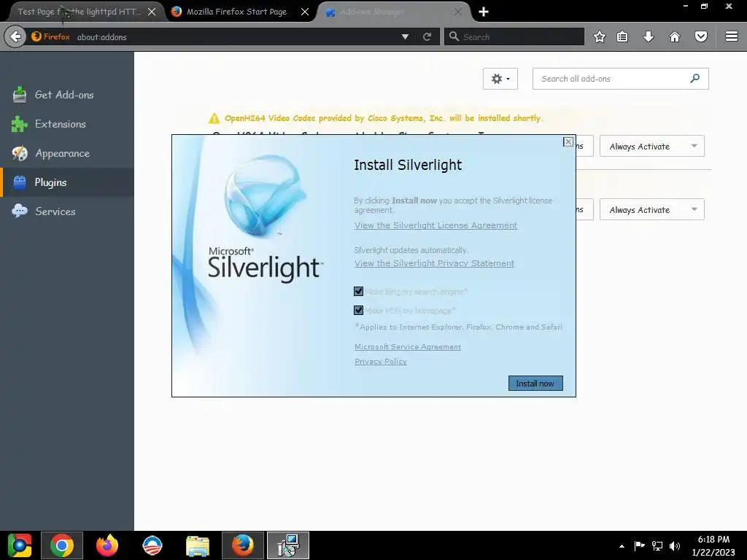Uncheck Make Bing my search engine

point(358,292)
